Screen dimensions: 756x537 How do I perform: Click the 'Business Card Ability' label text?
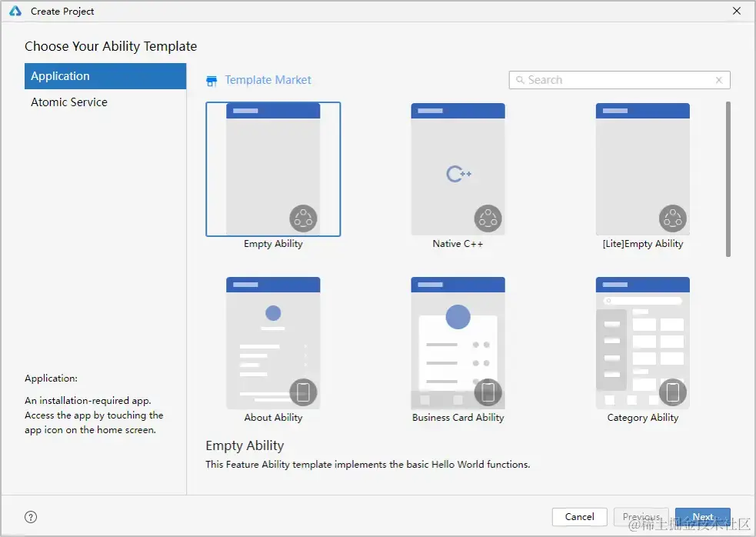pos(458,417)
